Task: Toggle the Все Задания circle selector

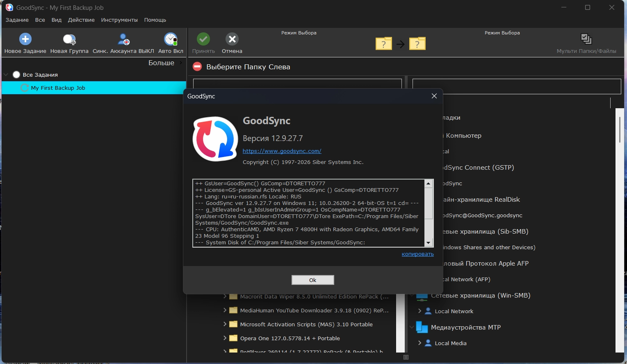Action: click(16, 75)
